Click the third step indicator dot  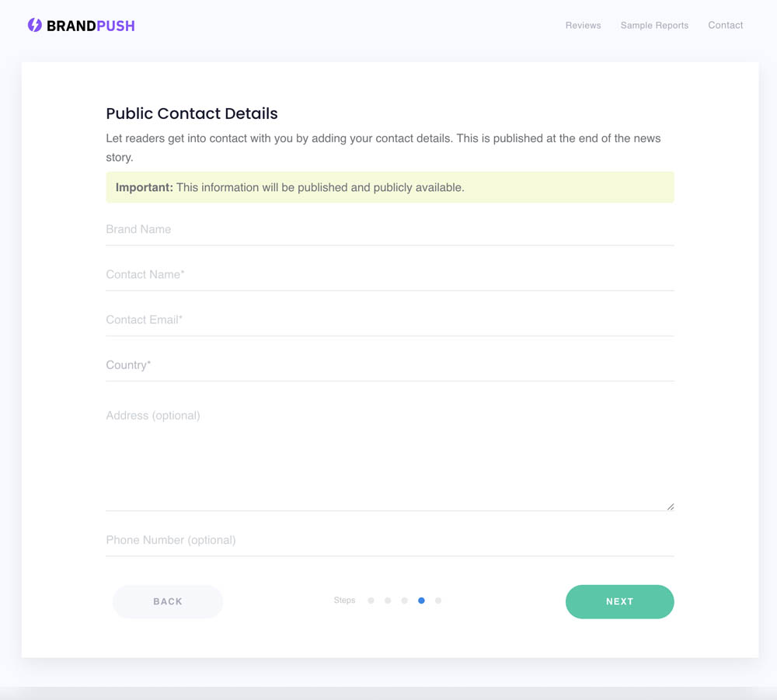(404, 601)
